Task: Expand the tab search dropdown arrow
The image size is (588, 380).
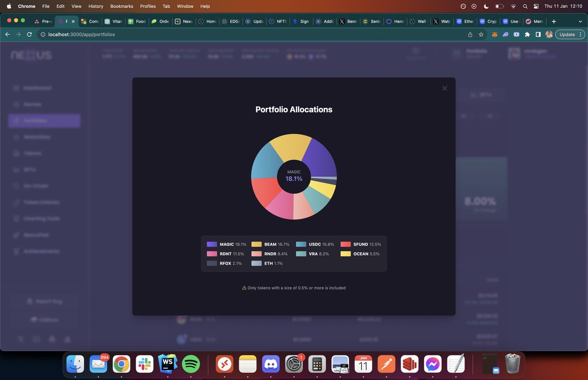Action: pos(581,22)
